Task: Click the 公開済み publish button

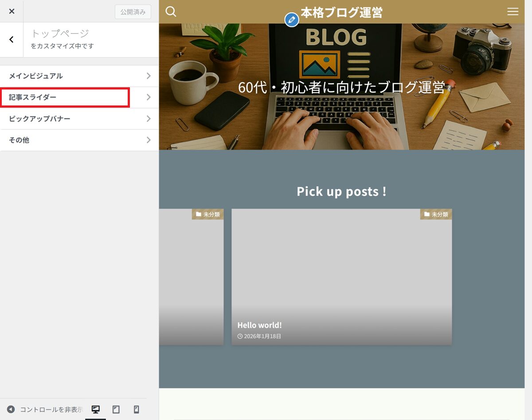Action: (133, 12)
